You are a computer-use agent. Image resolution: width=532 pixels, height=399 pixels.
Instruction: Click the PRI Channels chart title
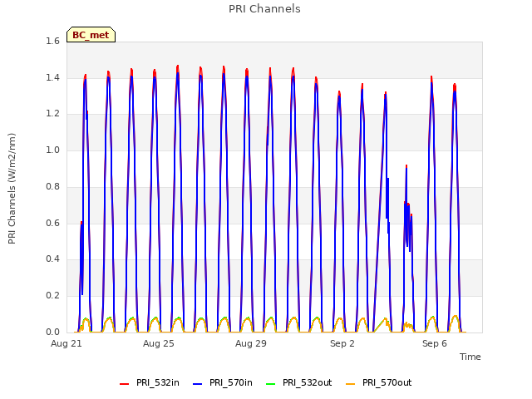264,9
